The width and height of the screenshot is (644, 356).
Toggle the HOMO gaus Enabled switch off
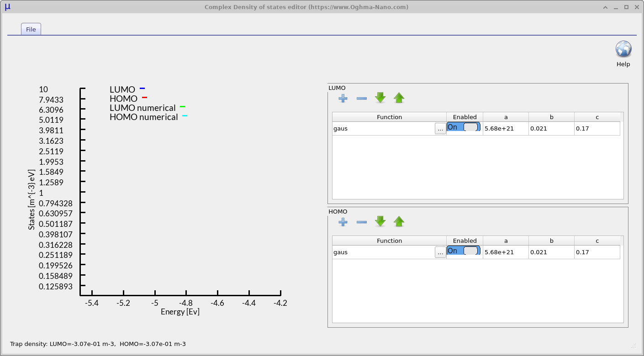pos(463,250)
